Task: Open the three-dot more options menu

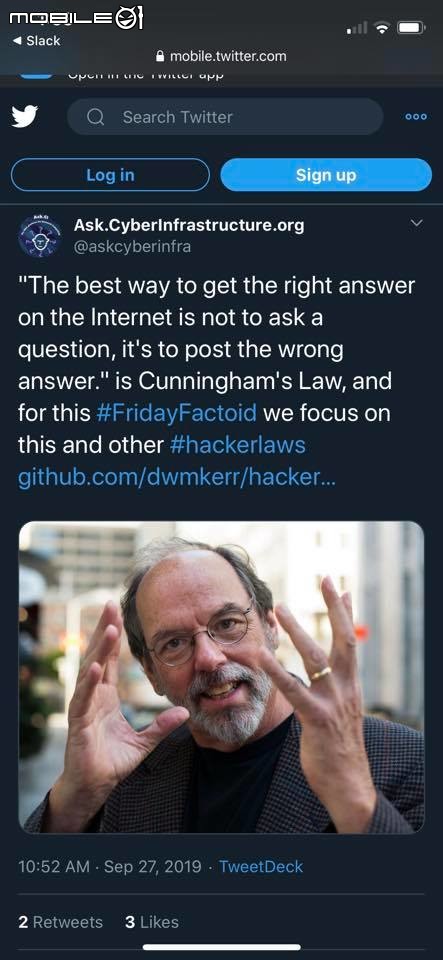Action: (x=416, y=117)
